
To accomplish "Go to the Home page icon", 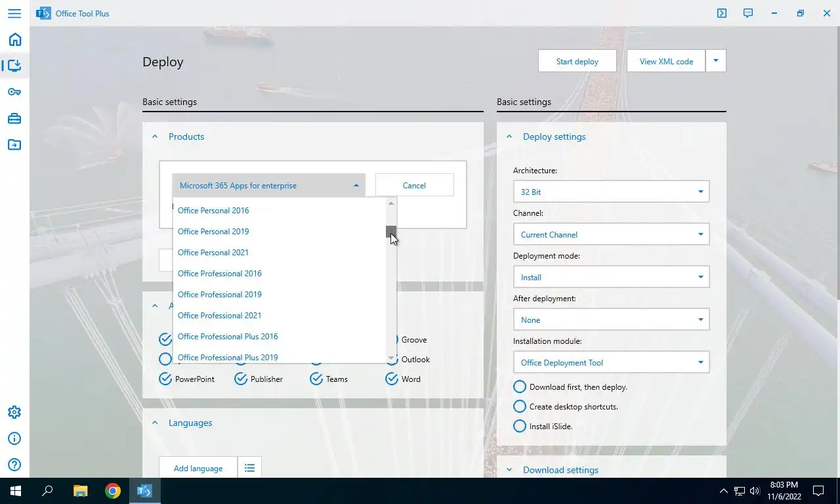I will click(x=14, y=39).
